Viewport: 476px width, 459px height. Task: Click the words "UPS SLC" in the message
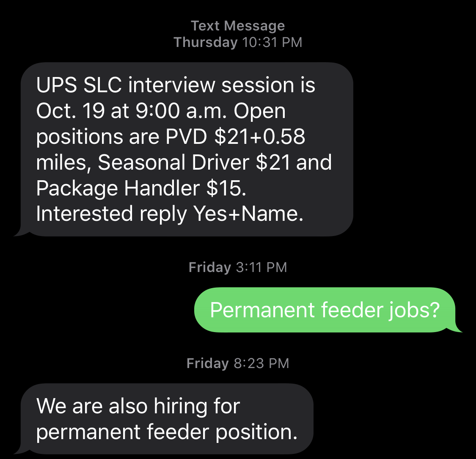(79, 85)
